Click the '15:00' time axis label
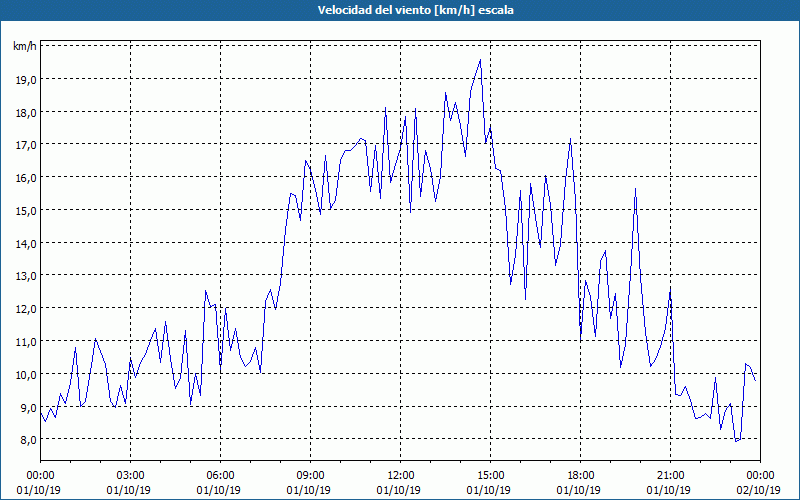 (490, 476)
